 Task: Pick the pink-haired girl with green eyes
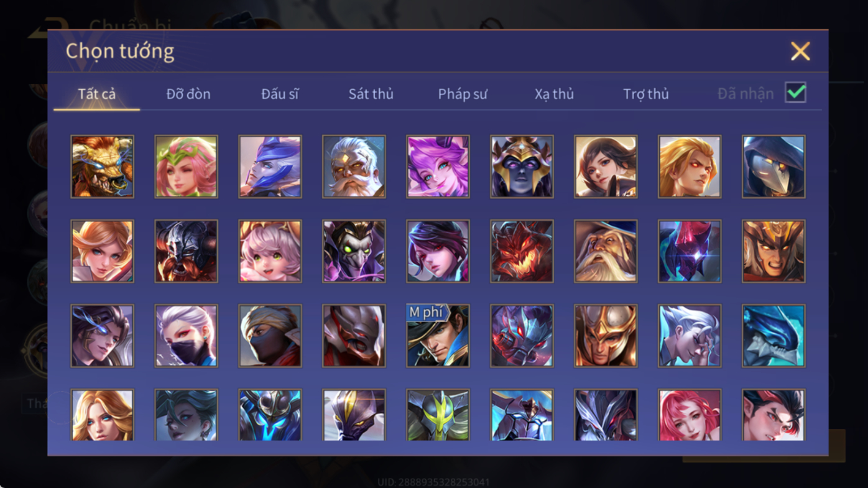point(270,251)
